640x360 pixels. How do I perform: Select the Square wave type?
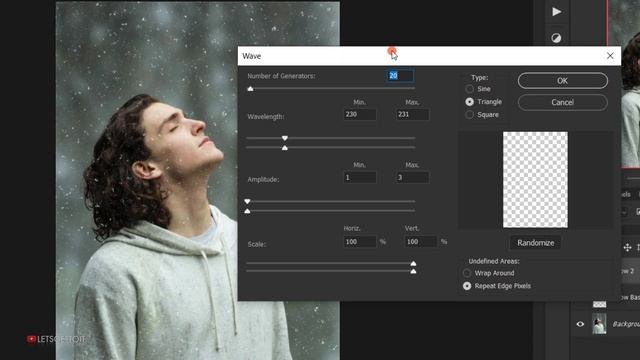tap(470, 115)
